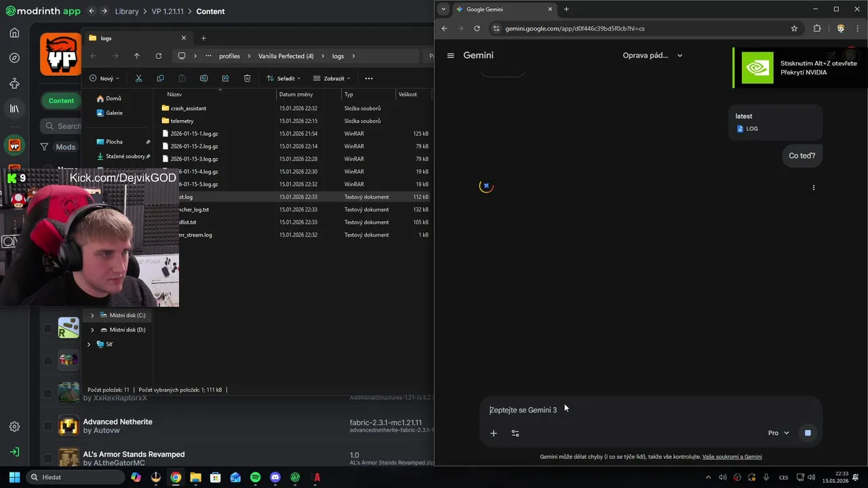This screenshot has width=868, height=488.
Task: Open Modrinth settings gear icon
Action: click(14, 426)
